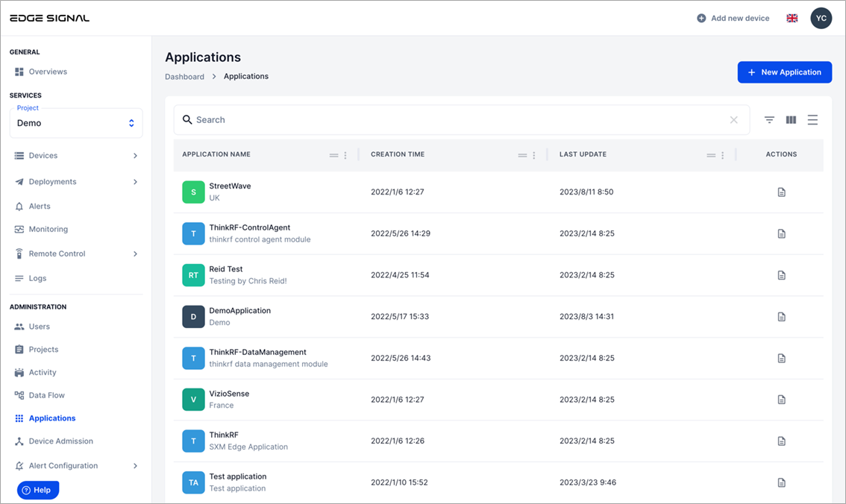Expand the Alert Configuration submenu chevron
Image resolution: width=846 pixels, height=504 pixels.
[135, 466]
